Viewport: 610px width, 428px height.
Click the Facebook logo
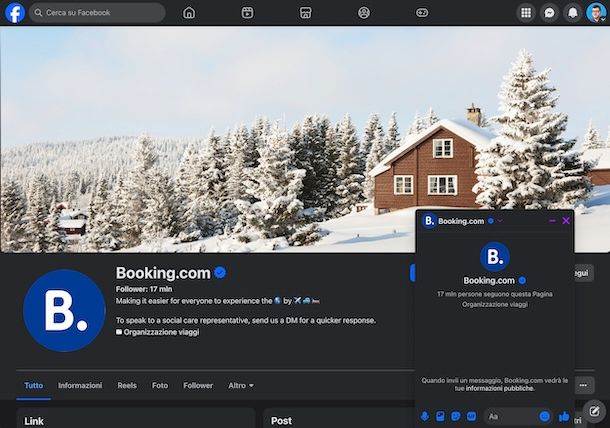pyautogui.click(x=15, y=12)
